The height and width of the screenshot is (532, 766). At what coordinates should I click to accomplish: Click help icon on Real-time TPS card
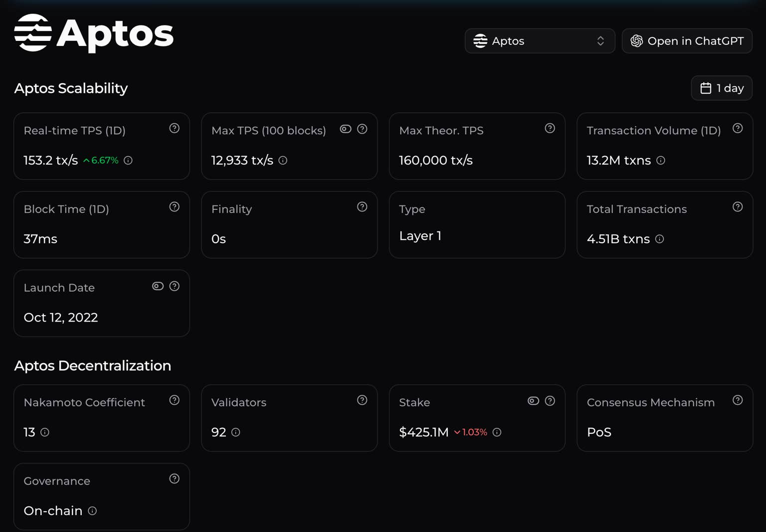(174, 128)
